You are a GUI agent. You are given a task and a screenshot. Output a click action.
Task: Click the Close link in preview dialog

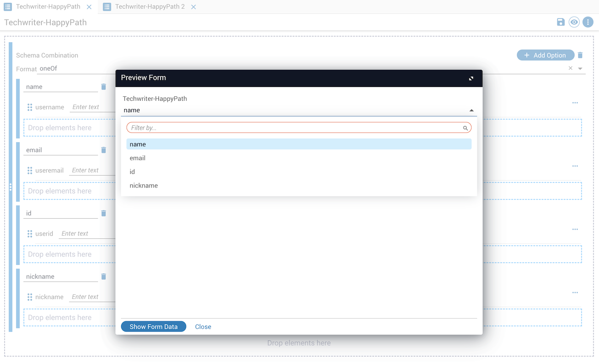click(203, 327)
